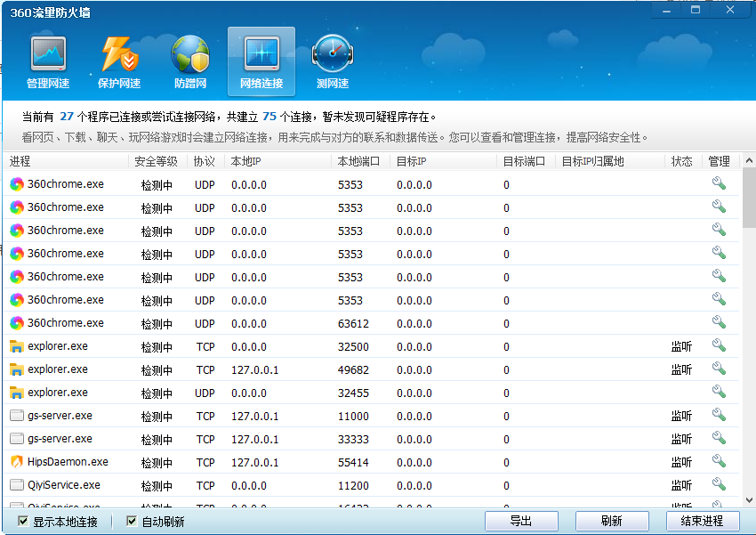Click local port value 55414
Viewport: 756px width, 535px height.
coord(353,463)
